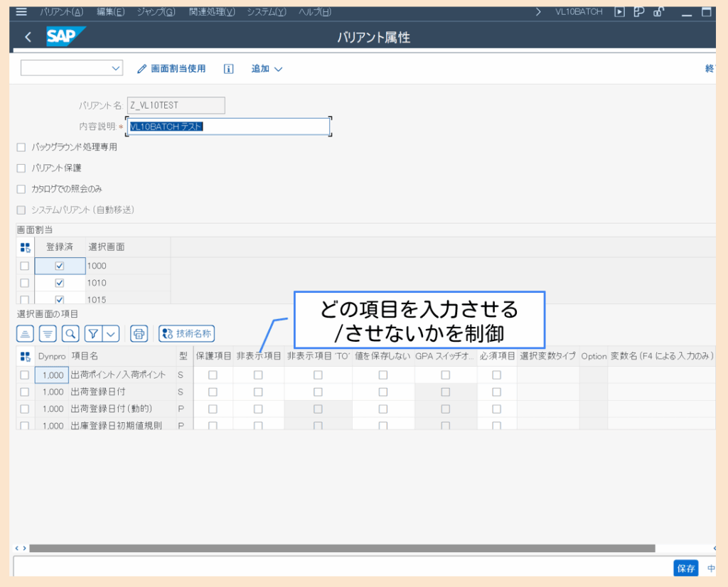
Task: Click the Dynpro column header
Action: 52,356
